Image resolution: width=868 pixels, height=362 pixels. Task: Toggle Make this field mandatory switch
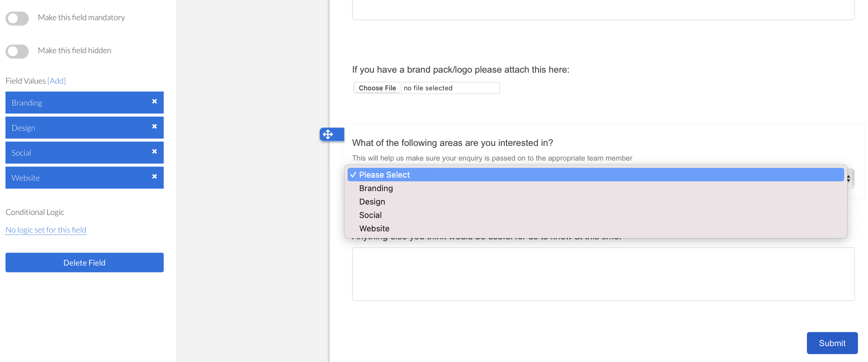point(17,18)
